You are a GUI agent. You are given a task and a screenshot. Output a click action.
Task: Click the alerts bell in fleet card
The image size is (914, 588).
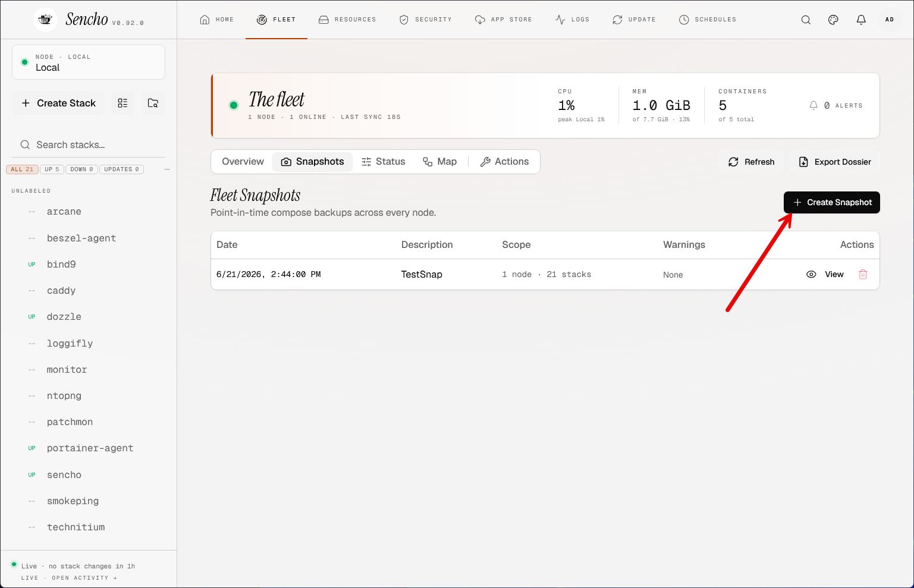tap(814, 105)
